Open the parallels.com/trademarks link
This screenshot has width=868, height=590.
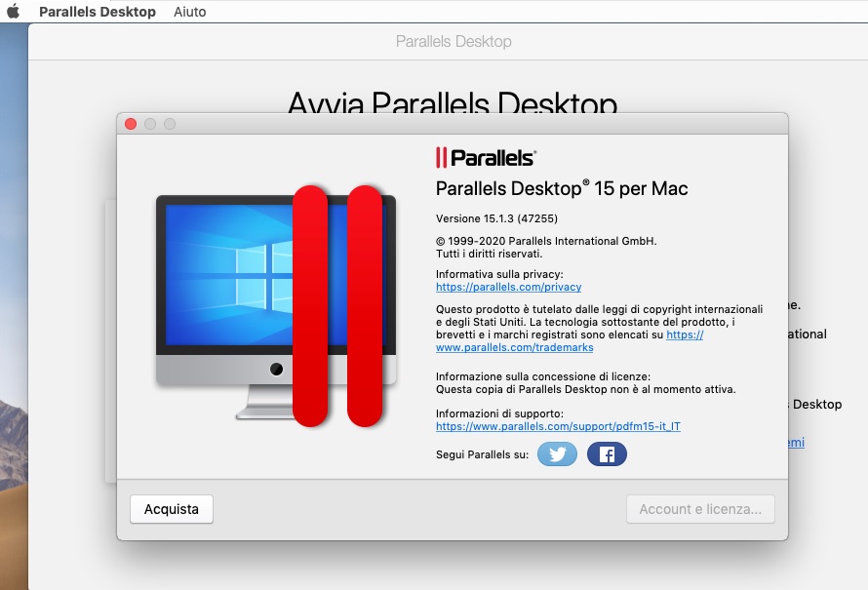point(514,347)
